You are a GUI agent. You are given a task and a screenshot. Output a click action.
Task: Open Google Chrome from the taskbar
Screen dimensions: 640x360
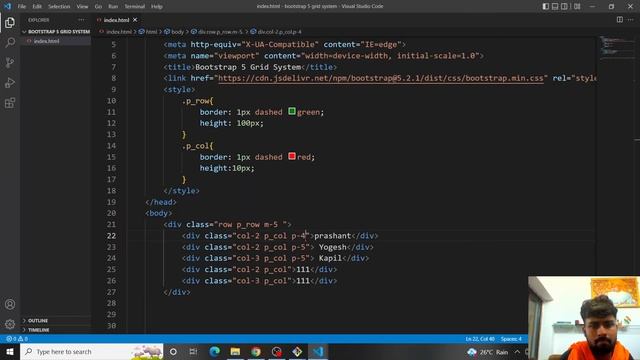[256, 351]
